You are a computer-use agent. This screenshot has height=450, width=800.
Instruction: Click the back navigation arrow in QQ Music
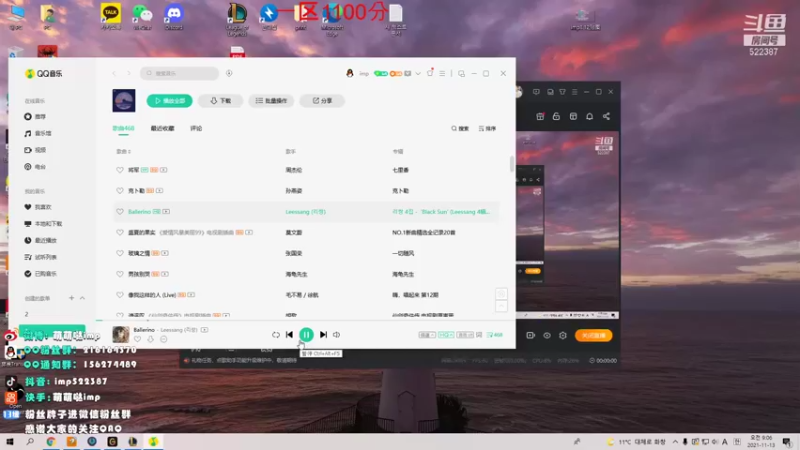[x=114, y=73]
